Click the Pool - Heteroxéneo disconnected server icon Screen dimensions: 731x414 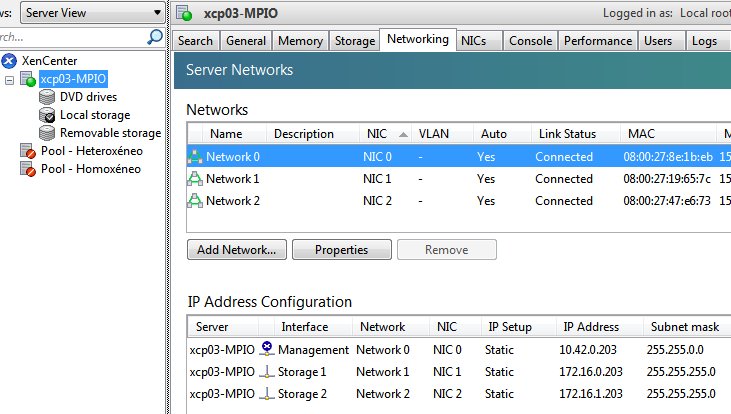(28, 151)
